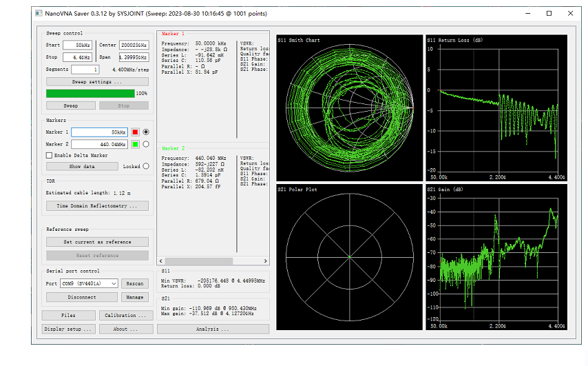588x366 pixels.
Task: Click the Span frequency field
Action: tap(134, 57)
